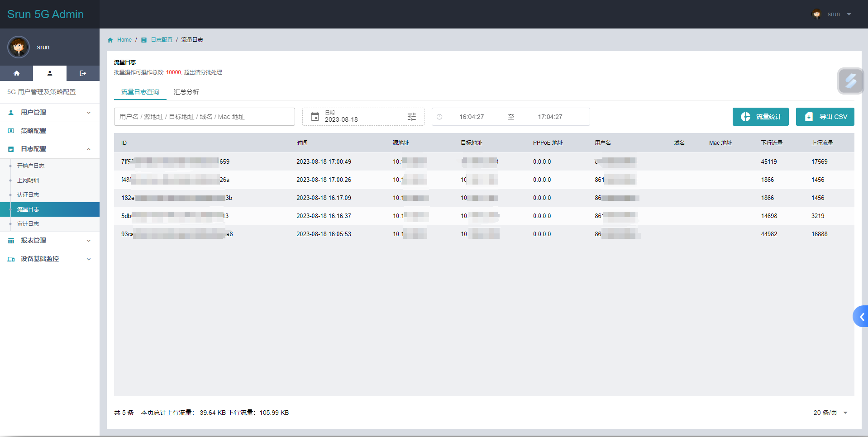Click the 用户名 column header
The width and height of the screenshot is (868, 437).
(603, 143)
